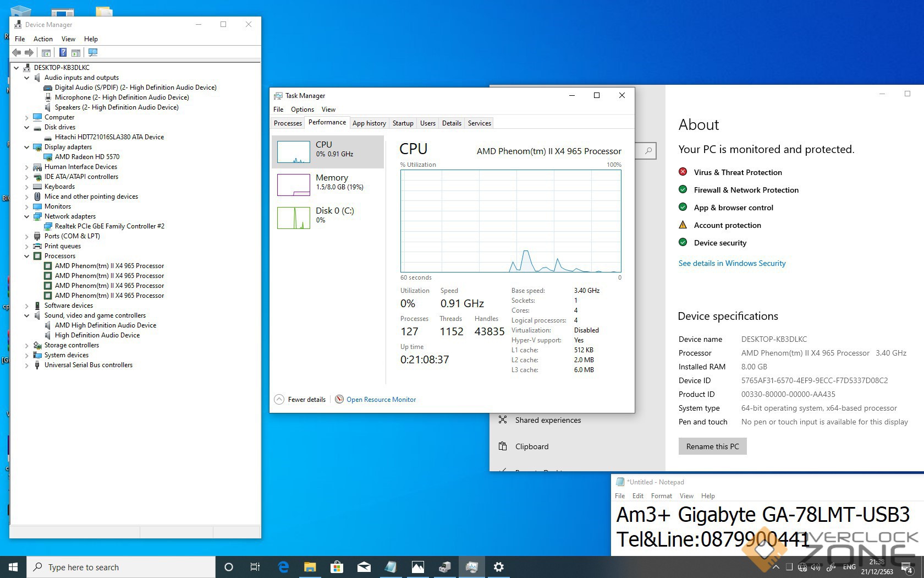Click the Settings search magnifier icon
The height and width of the screenshot is (578, 924).
(x=649, y=150)
